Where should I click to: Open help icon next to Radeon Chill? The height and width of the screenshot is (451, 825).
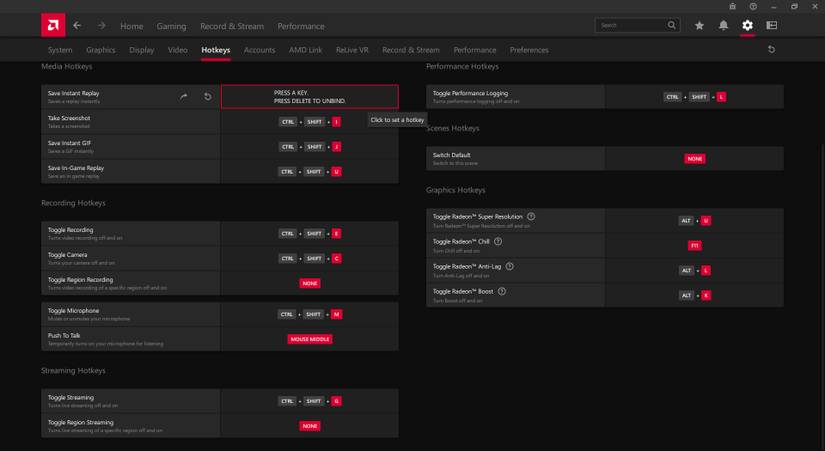pyautogui.click(x=498, y=241)
